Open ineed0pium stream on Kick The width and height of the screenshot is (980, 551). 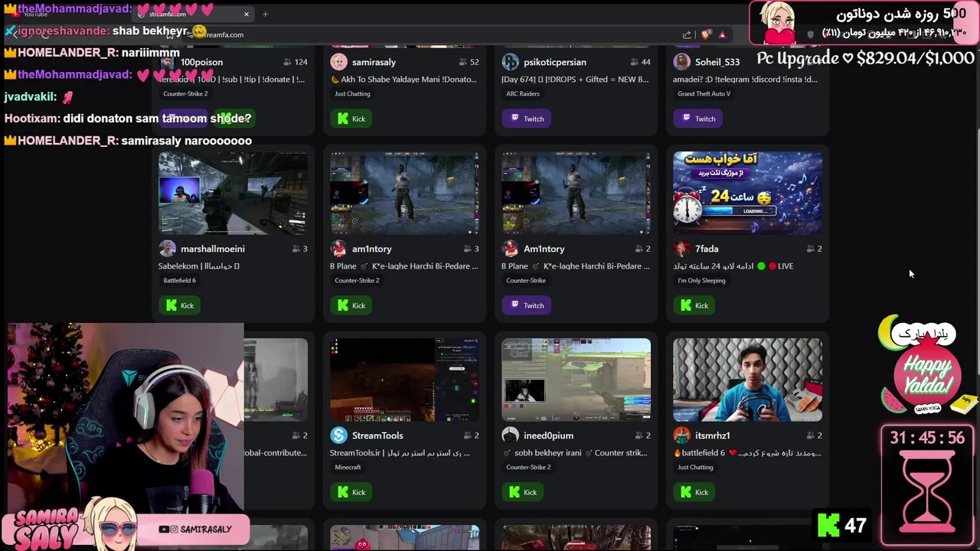pos(523,492)
